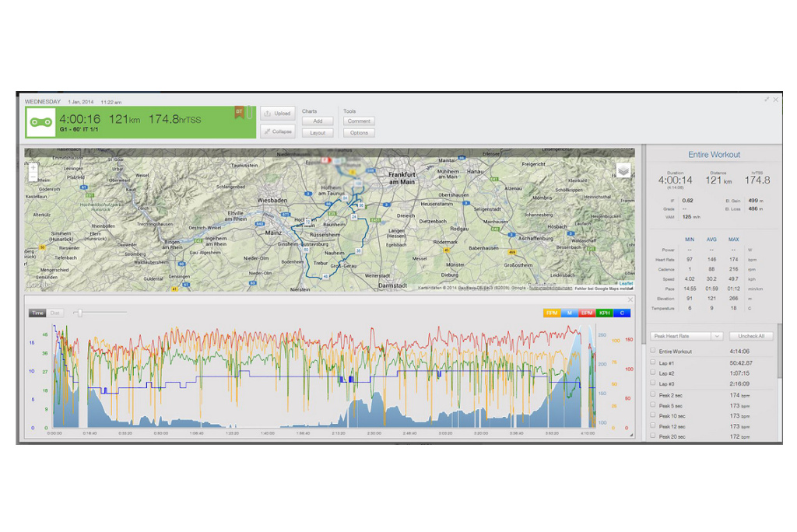797x532 pixels.
Task: Click the Heart Rate stats row label
Action: (x=665, y=260)
